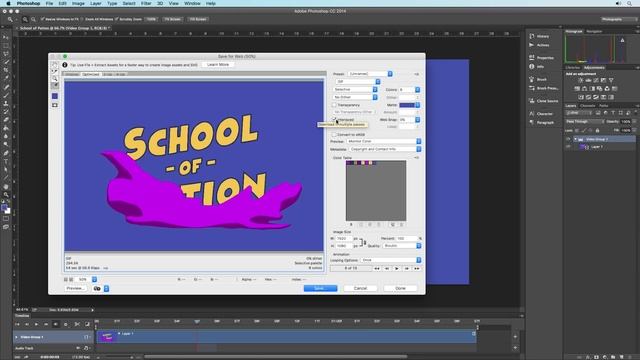Click Layer 1 clip thumbnail in timeline
Image resolution: width=640 pixels, height=360 pixels.
tap(107, 337)
